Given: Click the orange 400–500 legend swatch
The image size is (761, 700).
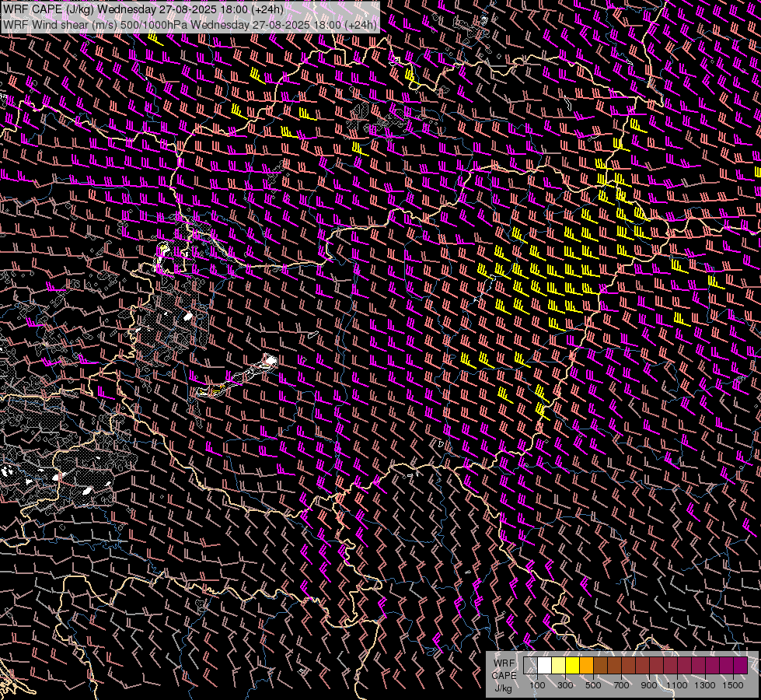Looking at the screenshot, I should click(x=586, y=666).
